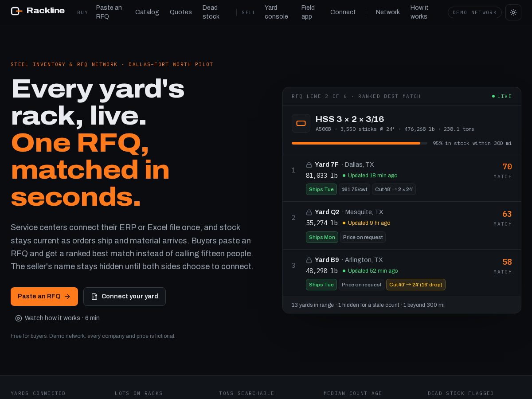Click the Cut 48' → 2 × 24' tag
The width and height of the screenshot is (532, 399).
pyautogui.click(x=394, y=189)
